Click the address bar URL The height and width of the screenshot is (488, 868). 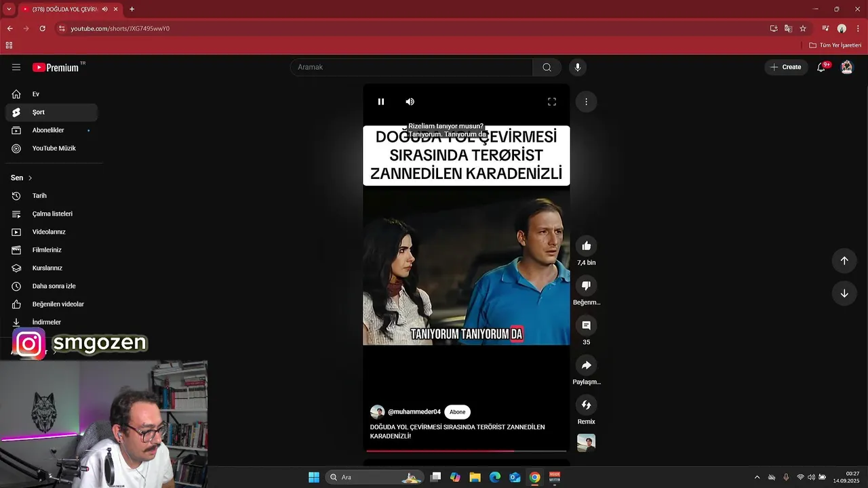click(x=120, y=28)
